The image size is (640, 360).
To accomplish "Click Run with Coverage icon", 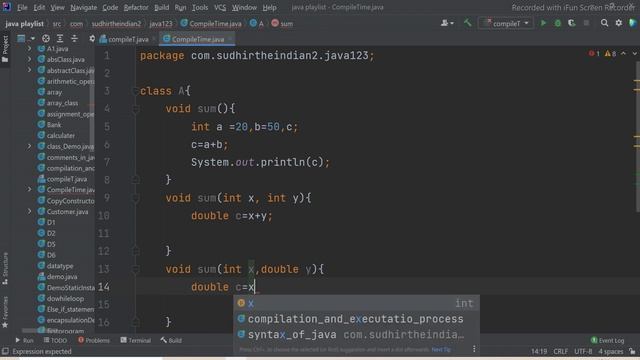I will (571, 23).
